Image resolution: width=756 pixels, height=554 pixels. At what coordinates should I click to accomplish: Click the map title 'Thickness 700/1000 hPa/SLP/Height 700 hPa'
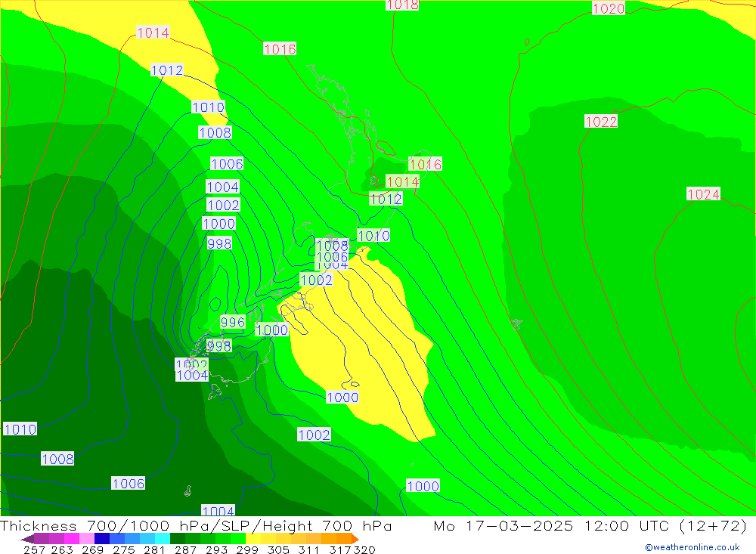click(x=196, y=525)
